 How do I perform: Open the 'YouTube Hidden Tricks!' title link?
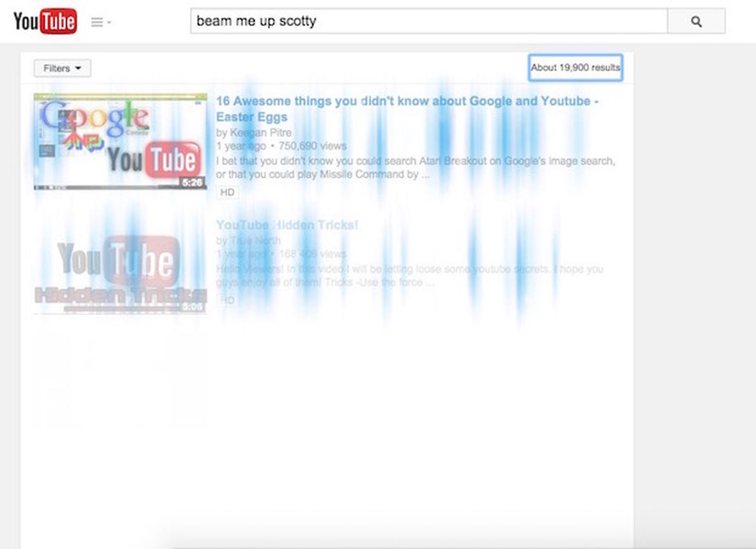[x=286, y=225]
